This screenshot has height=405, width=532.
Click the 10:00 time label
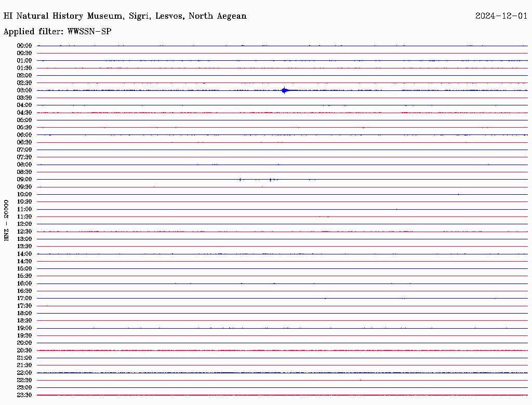tap(24, 194)
